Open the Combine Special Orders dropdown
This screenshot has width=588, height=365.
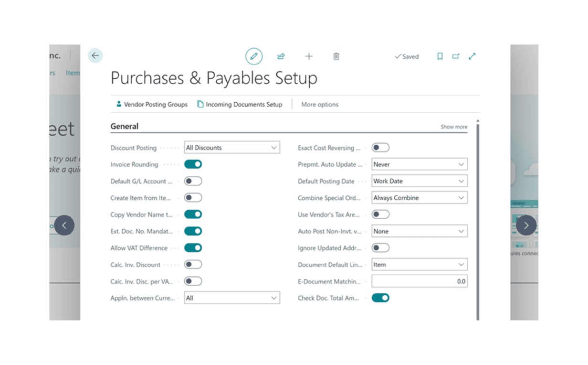click(419, 198)
